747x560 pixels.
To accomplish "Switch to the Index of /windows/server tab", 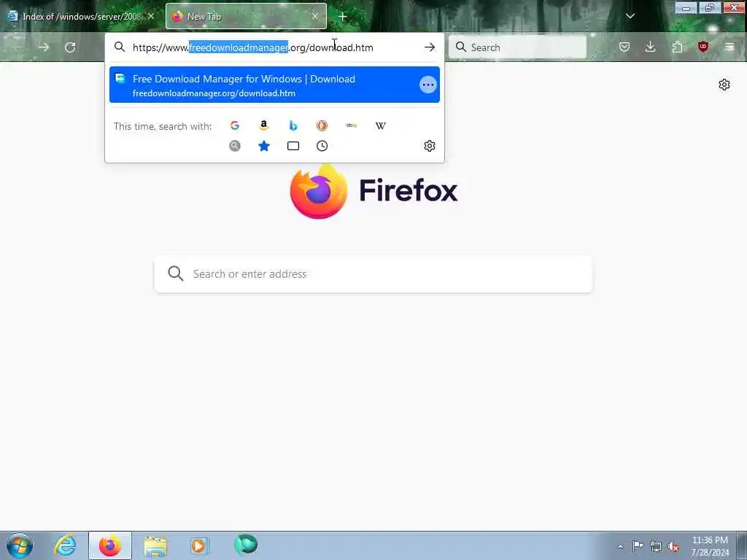I will coord(81,16).
